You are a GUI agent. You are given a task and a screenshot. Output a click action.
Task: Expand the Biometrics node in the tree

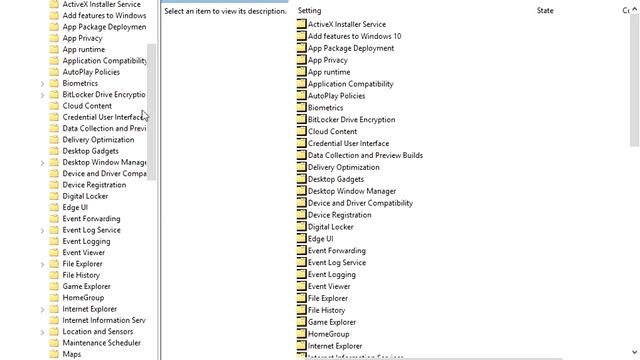point(42,84)
